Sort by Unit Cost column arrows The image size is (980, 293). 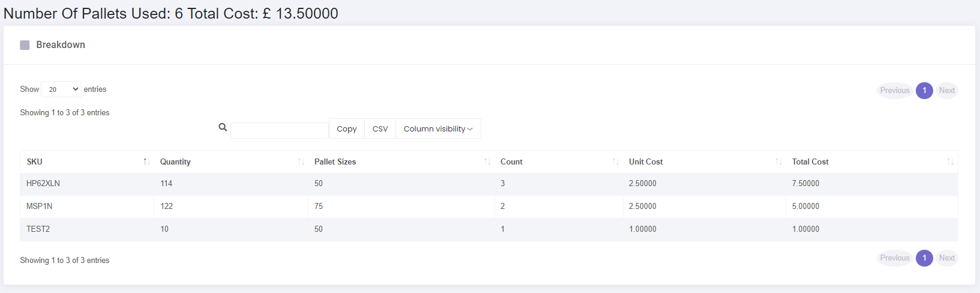(x=778, y=162)
